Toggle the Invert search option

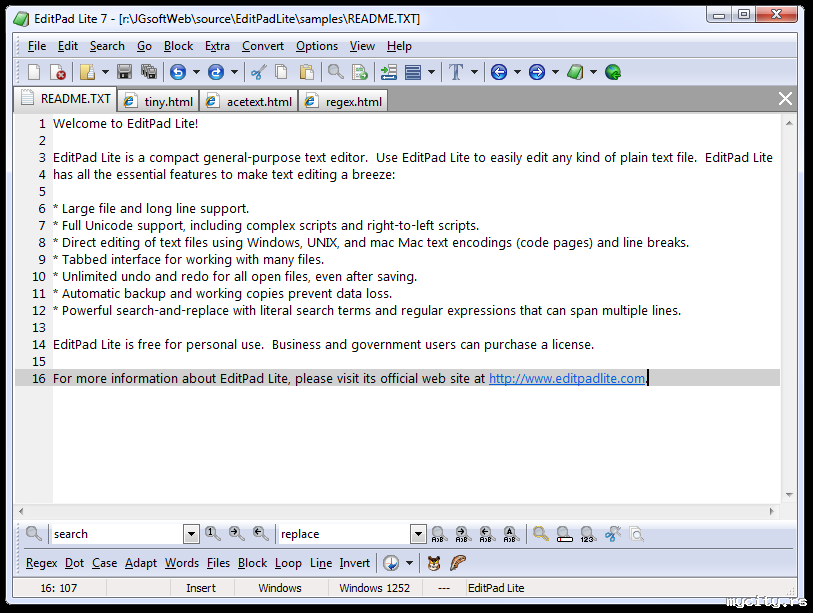355,563
